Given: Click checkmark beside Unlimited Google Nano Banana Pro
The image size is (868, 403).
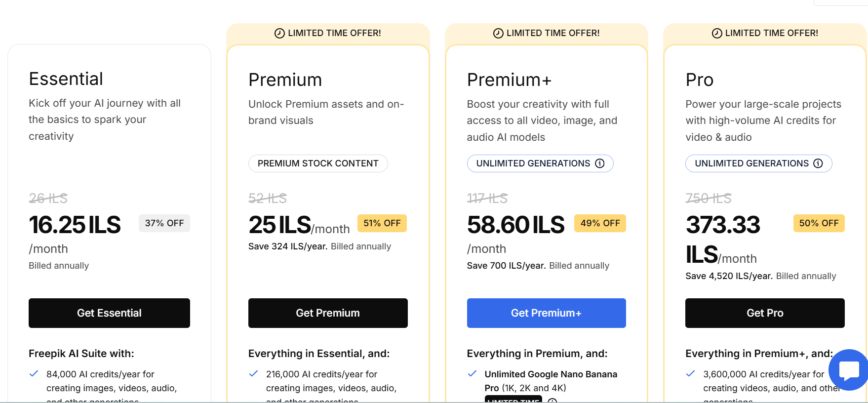Looking at the screenshot, I should [472, 374].
